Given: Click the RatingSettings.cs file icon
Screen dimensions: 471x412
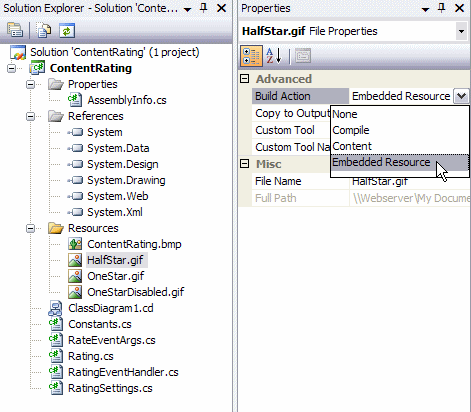Looking at the screenshot, I should coord(56,388).
